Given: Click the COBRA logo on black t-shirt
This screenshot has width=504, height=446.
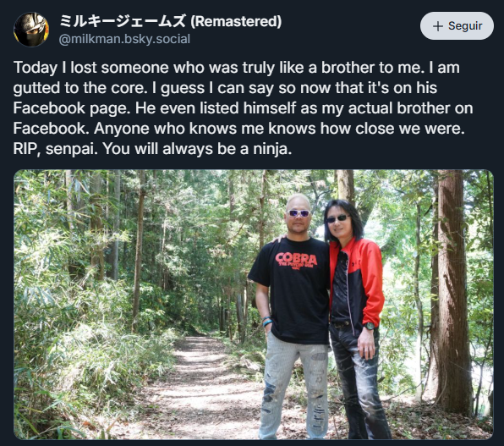Looking at the screenshot, I should [296, 259].
